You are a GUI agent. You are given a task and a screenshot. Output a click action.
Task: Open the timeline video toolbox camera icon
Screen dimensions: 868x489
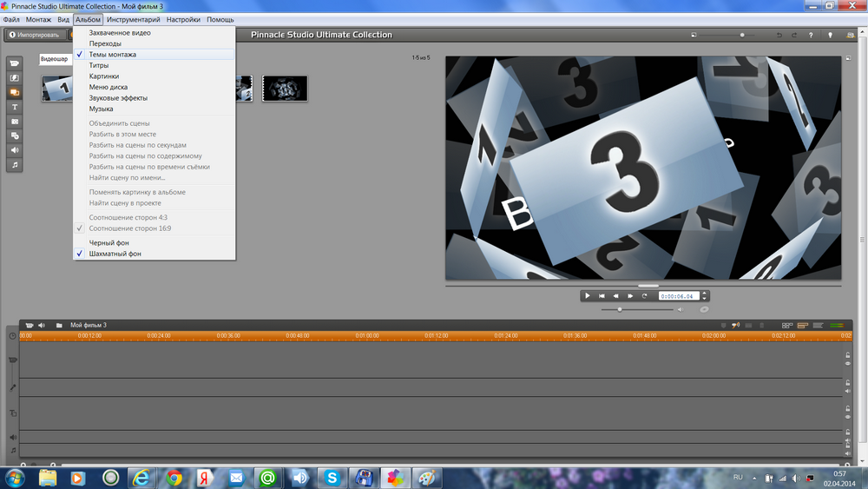(x=30, y=325)
